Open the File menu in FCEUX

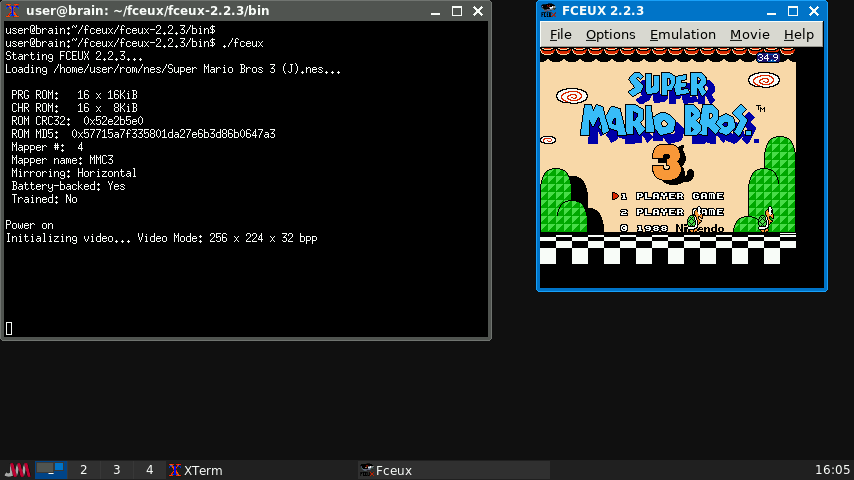coord(560,34)
